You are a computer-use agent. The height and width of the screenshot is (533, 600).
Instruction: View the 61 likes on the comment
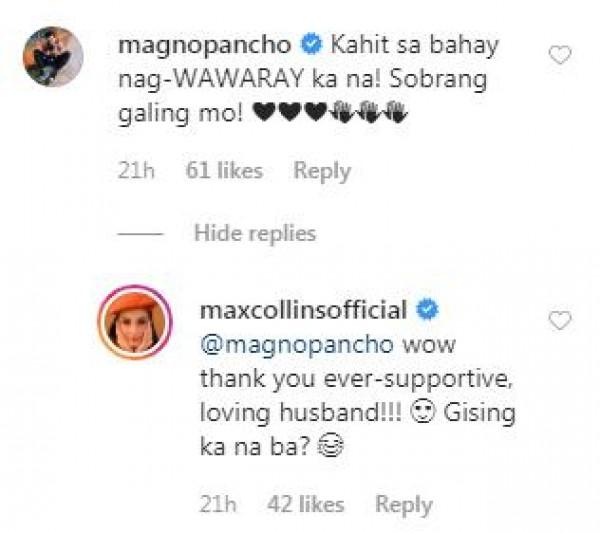[224, 171]
